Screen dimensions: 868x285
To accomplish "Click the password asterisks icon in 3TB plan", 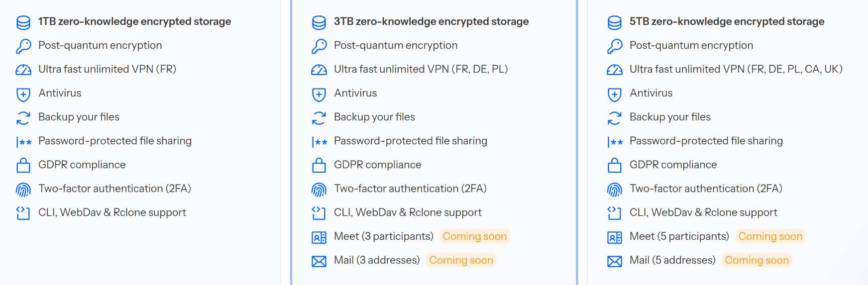I will click(319, 142).
